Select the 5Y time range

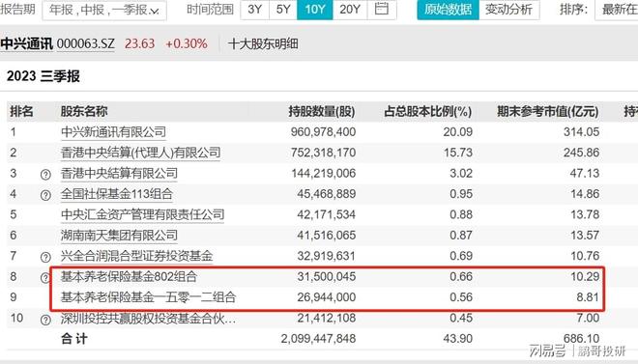283,9
